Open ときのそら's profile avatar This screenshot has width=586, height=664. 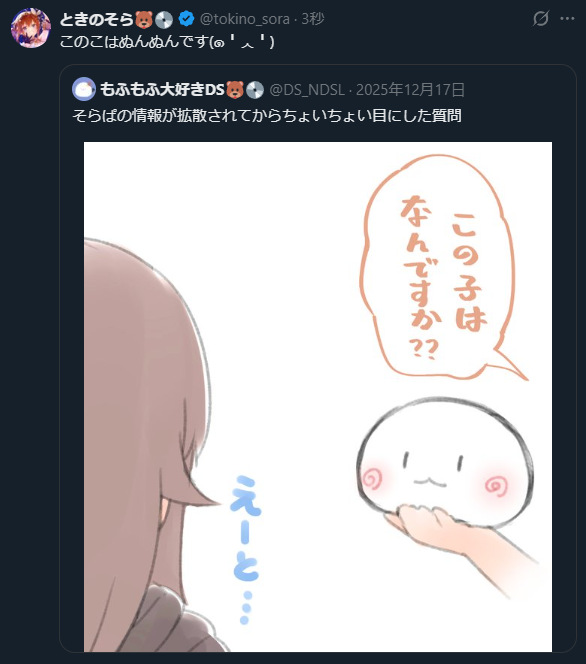coord(30,28)
